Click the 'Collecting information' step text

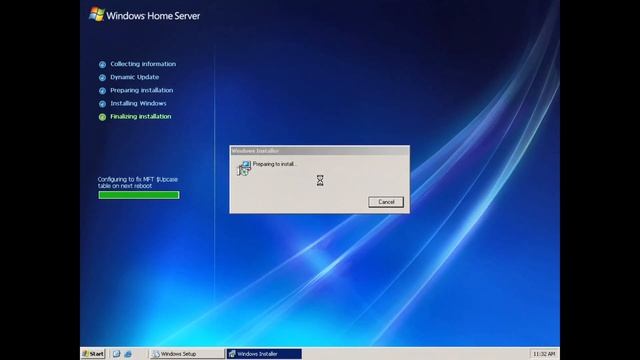tap(143, 64)
